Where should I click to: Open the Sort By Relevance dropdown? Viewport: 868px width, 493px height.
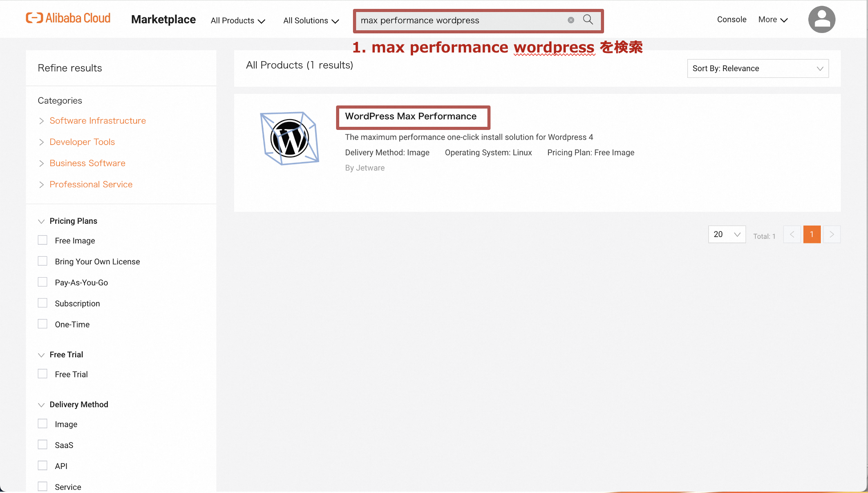point(758,69)
